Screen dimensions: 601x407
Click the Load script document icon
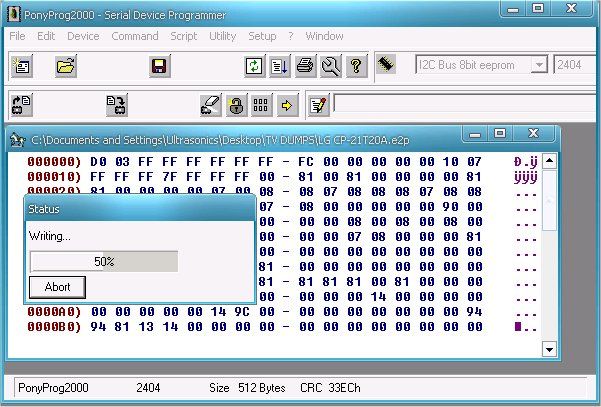pos(279,66)
